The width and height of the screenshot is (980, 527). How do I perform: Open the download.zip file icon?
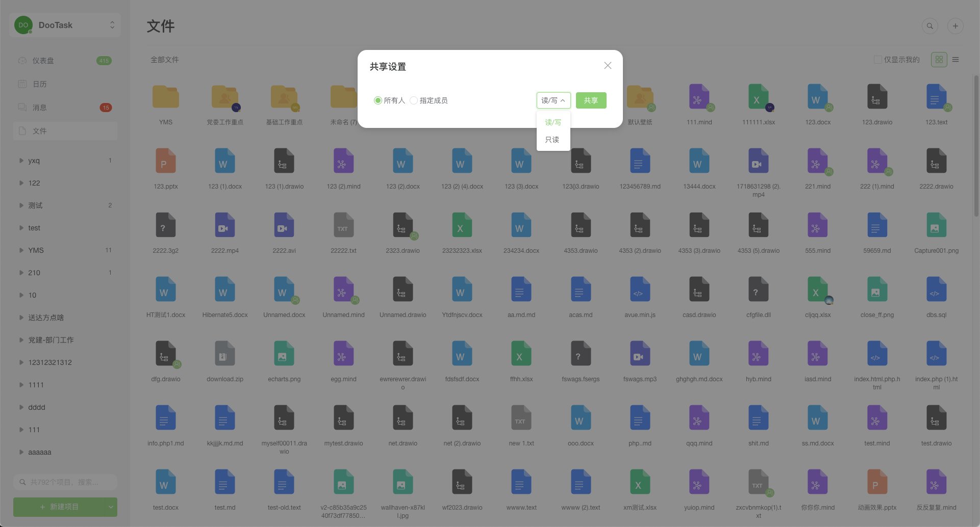click(x=224, y=354)
